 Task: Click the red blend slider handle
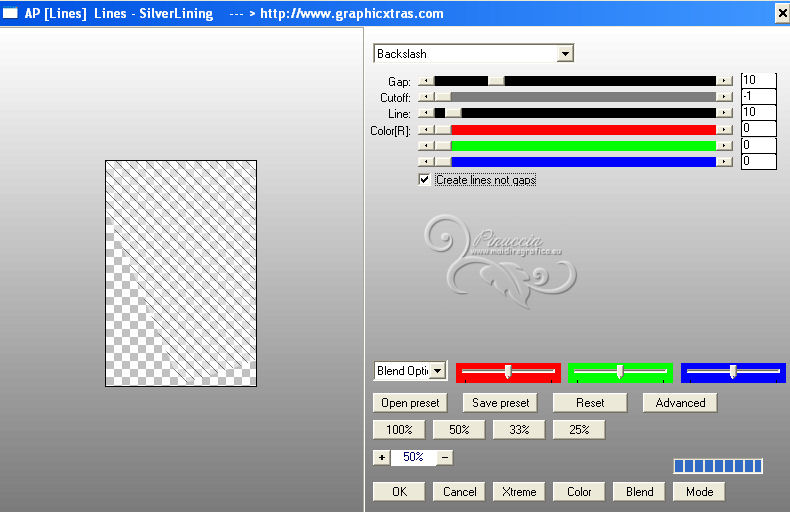pyautogui.click(x=508, y=372)
